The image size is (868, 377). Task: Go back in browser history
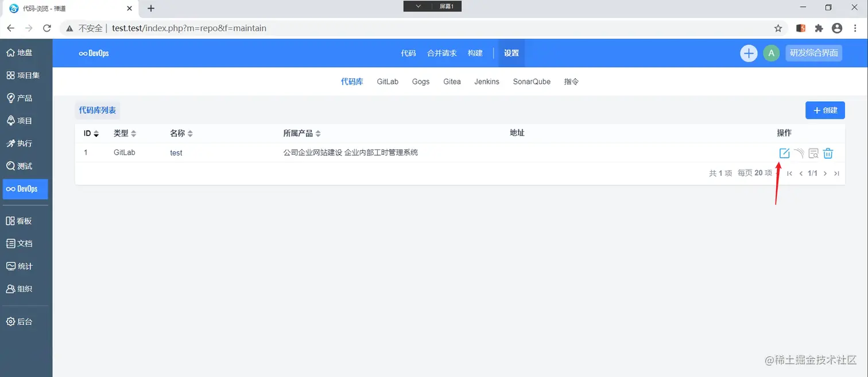tap(11, 28)
